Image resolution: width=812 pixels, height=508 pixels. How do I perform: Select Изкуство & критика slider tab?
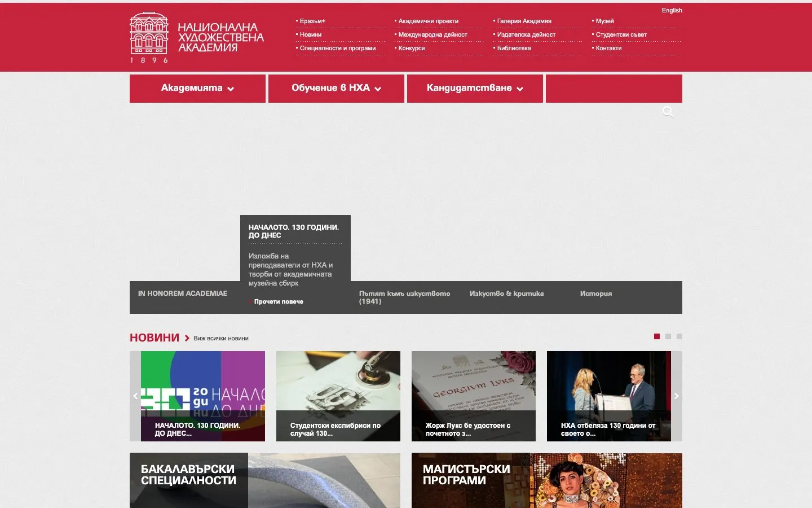506,294
